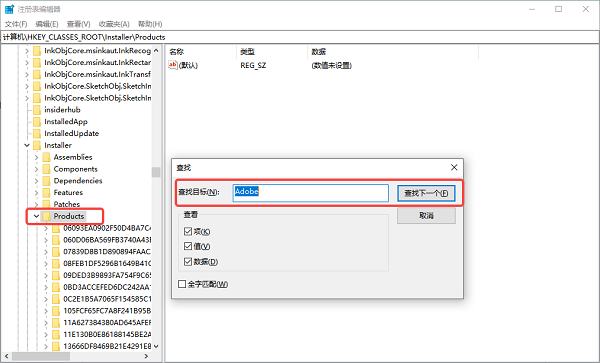This screenshot has height=363, width=600.
Task: Click the Registry Editor app icon in title bar
Action: pos(9,9)
